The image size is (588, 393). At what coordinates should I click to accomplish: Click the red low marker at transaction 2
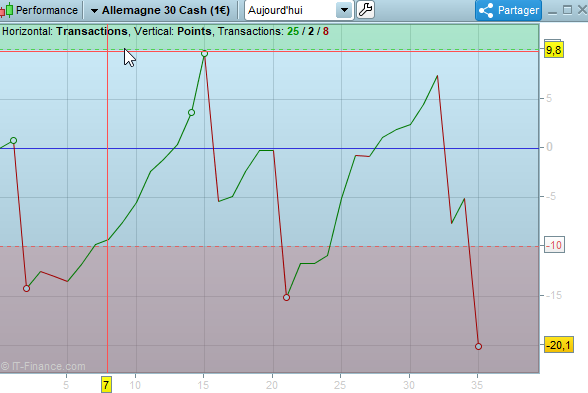[x=26, y=288]
